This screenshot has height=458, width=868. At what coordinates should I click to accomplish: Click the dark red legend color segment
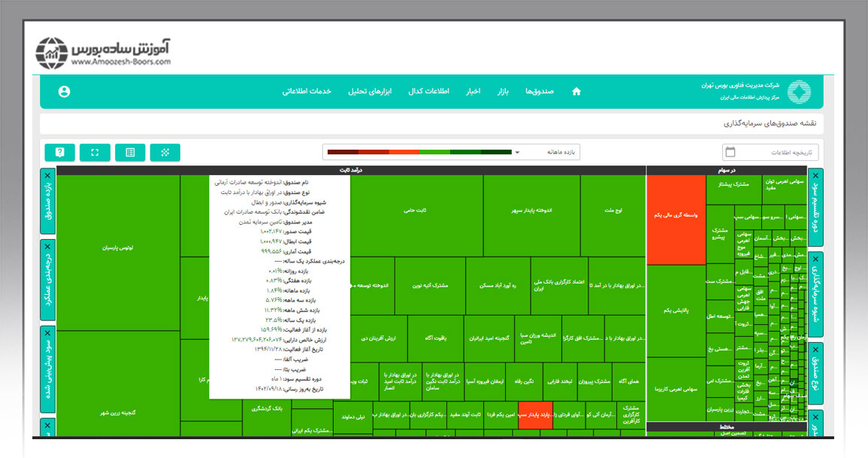point(343,153)
